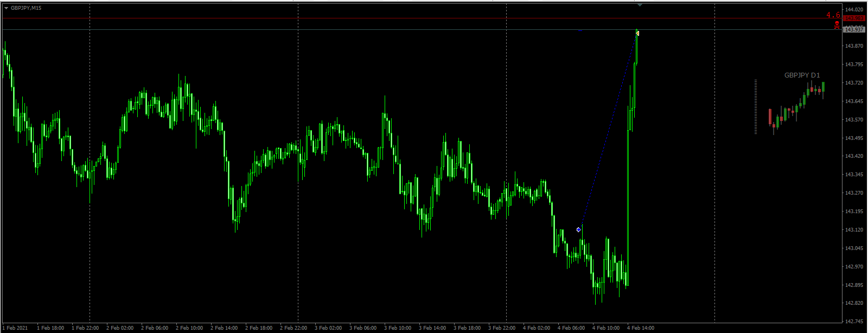
Task: Click the red 4.6 spread indicator text
Action: (x=833, y=15)
